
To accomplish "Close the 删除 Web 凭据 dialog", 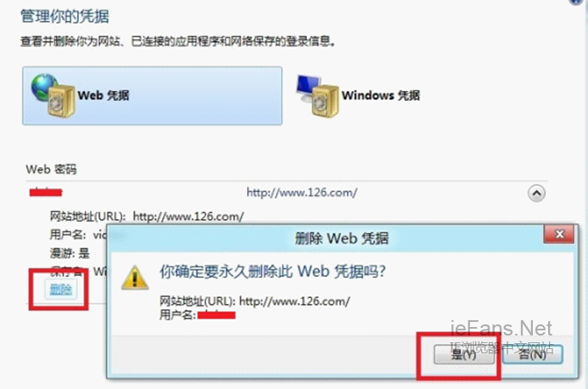I will 559,234.
